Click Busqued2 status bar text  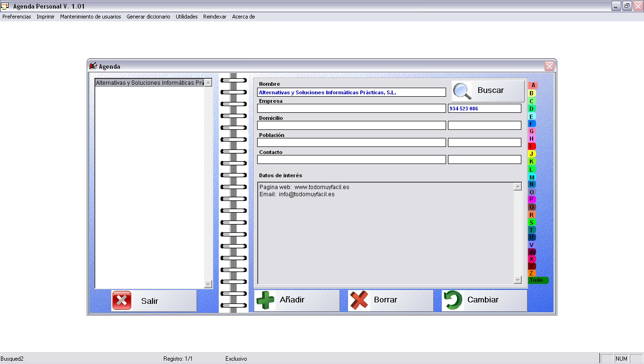click(12, 359)
